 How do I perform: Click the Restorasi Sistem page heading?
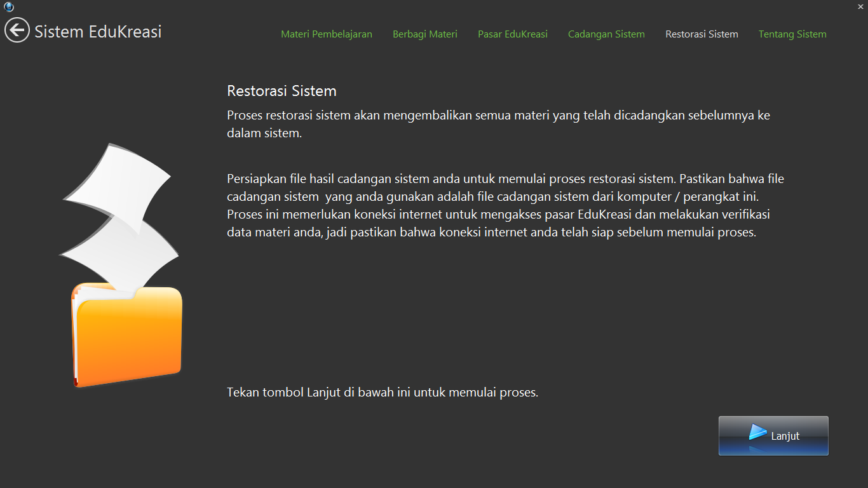(x=281, y=91)
